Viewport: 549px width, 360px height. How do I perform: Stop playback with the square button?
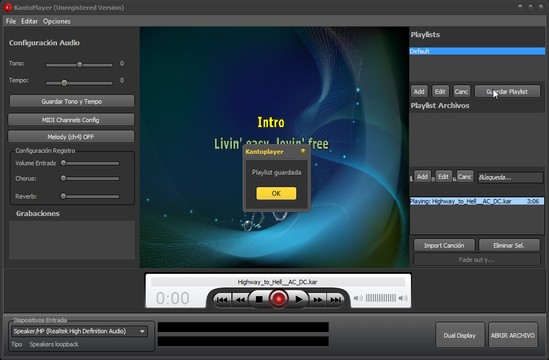coord(259,299)
